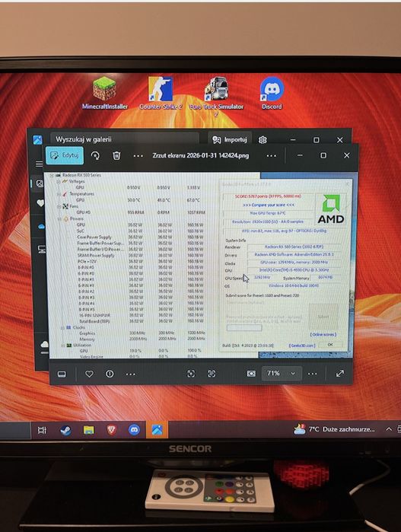This screenshot has height=532, width=401.
Task: Select the blue cloud icon in the gallery sidebar
Action: (41, 226)
